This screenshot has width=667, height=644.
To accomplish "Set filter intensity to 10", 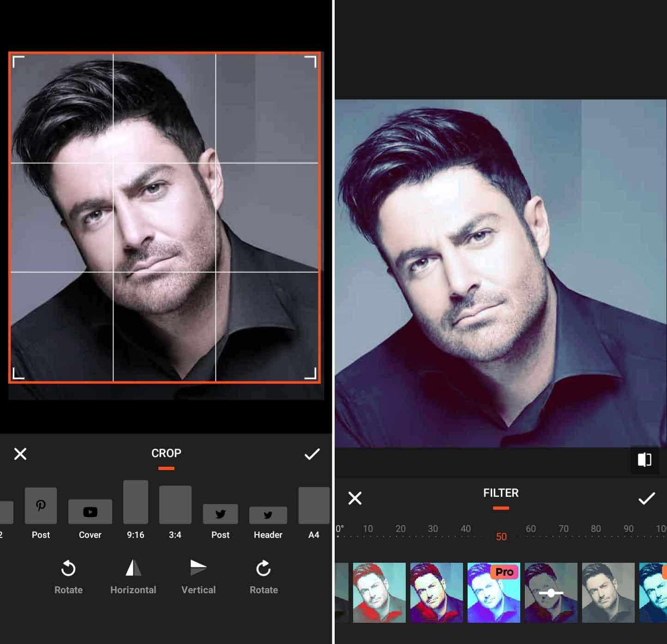I will 368,529.
